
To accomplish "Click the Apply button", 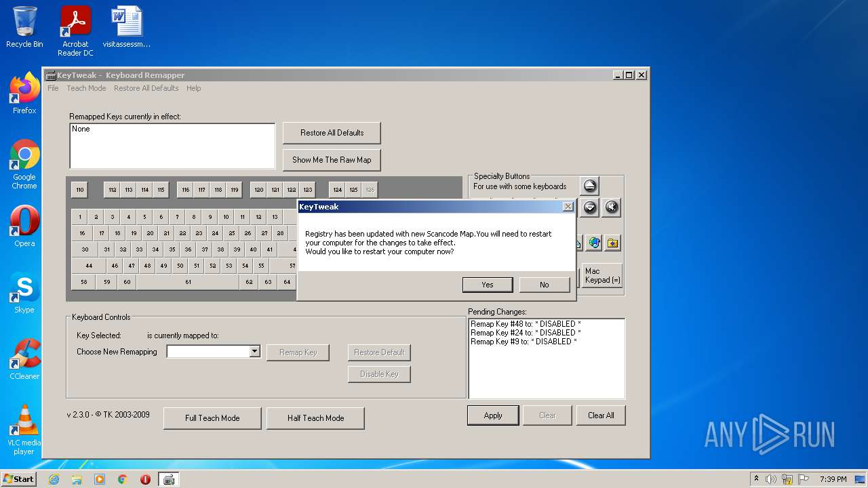I will [x=493, y=415].
